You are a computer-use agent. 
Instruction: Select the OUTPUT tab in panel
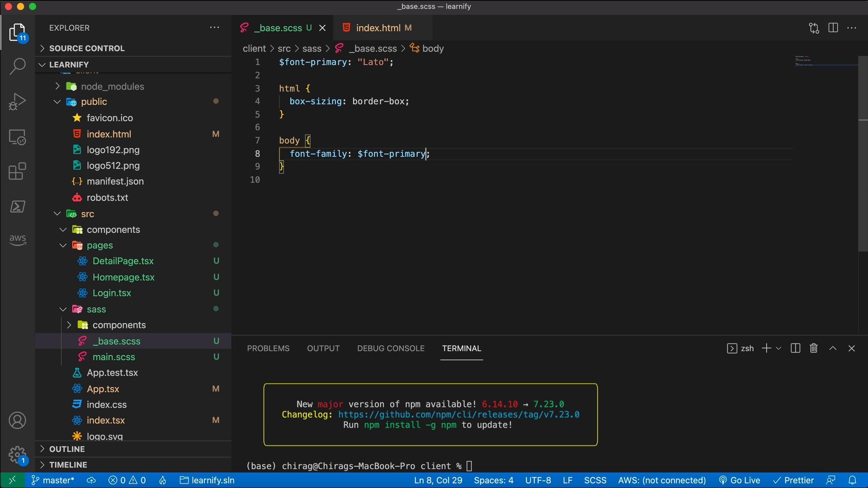[x=322, y=348]
